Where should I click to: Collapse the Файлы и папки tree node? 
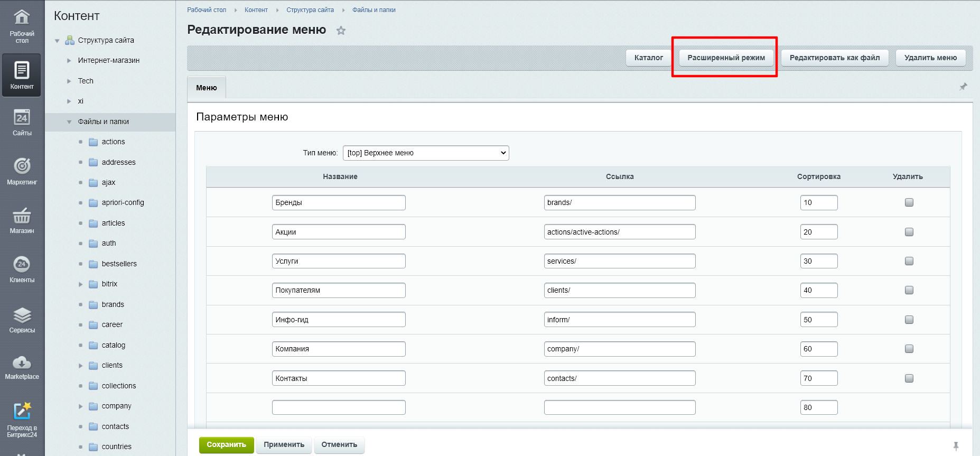69,122
